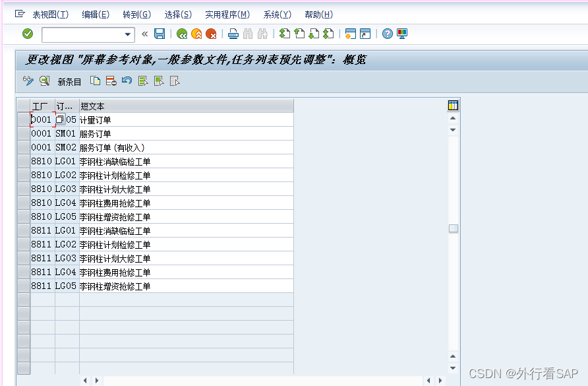Click the left horizontal scroll-left arrow
The image size is (588, 386).
tap(85, 380)
